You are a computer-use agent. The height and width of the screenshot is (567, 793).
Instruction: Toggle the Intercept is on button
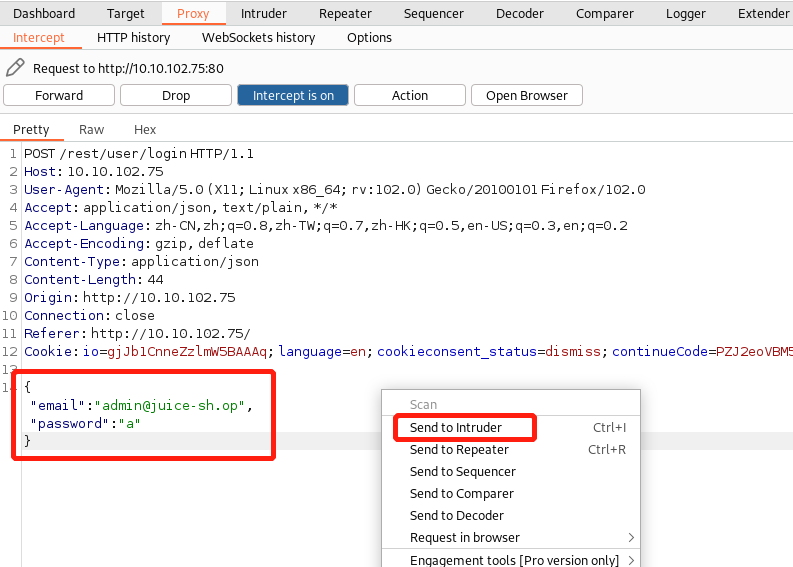[293, 95]
